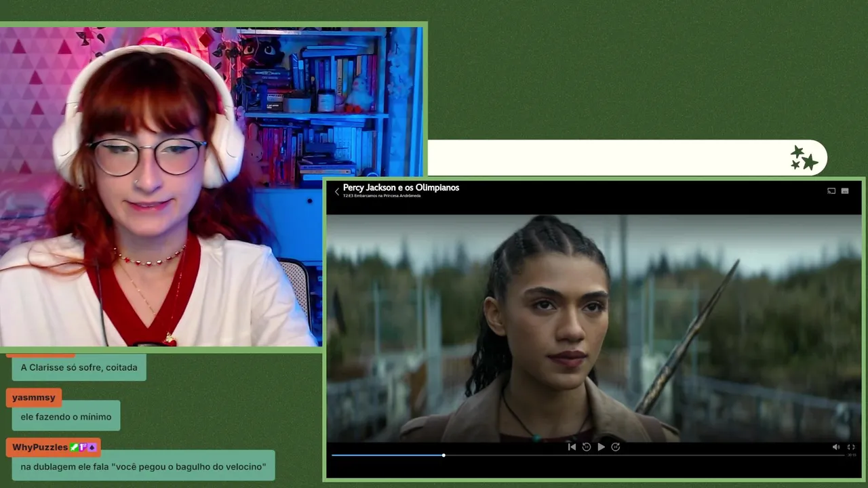This screenshot has height=488, width=868.
Task: Click the streamer webcam feed
Action: pyautogui.click(x=212, y=186)
